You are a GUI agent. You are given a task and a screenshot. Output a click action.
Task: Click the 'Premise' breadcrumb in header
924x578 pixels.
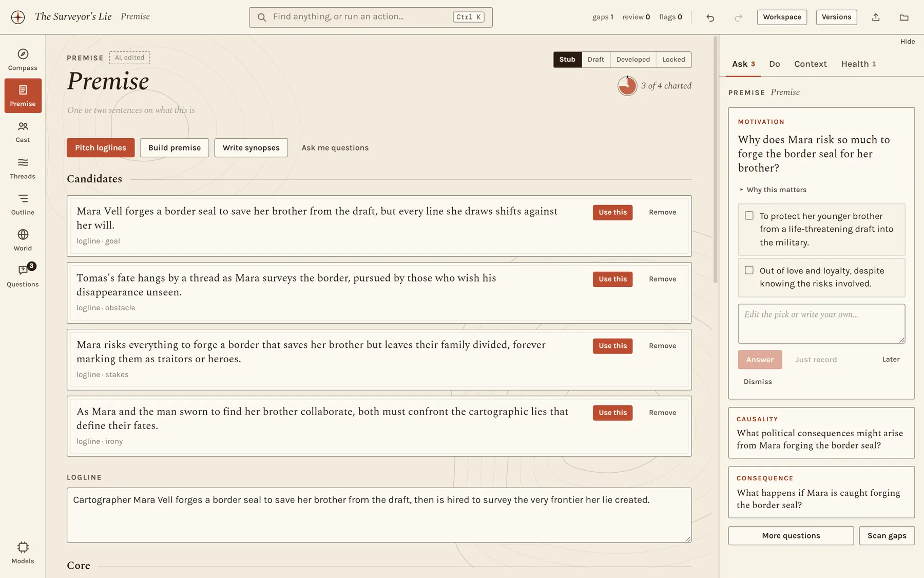(135, 16)
